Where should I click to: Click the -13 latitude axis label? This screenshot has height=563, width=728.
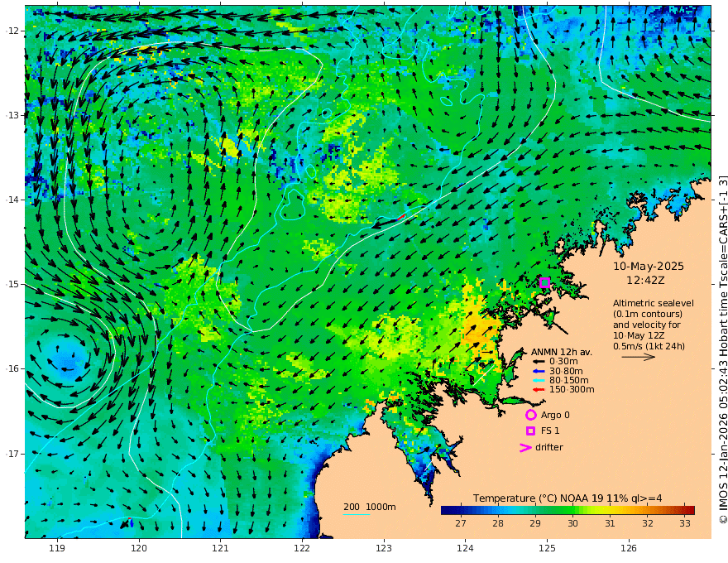point(12,115)
